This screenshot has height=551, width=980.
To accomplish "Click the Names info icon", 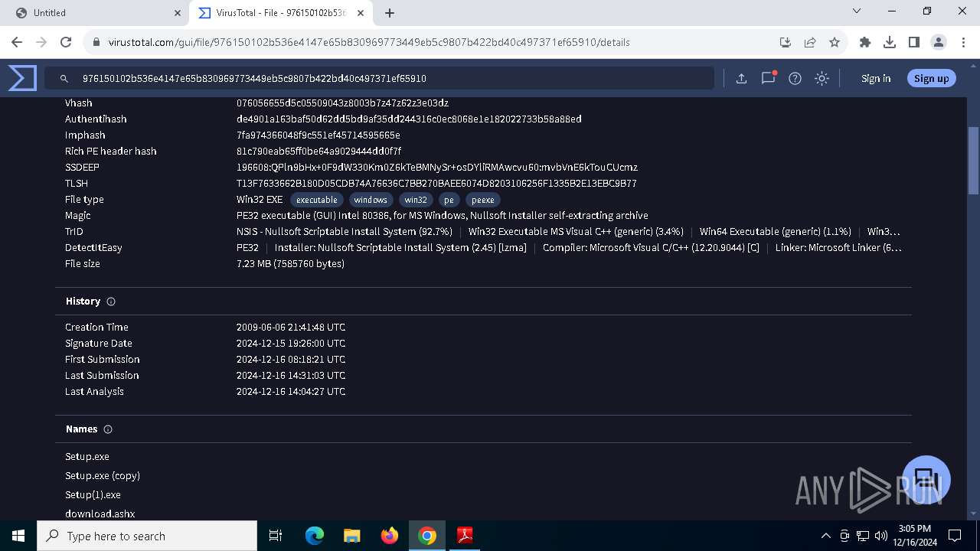I will tap(108, 429).
